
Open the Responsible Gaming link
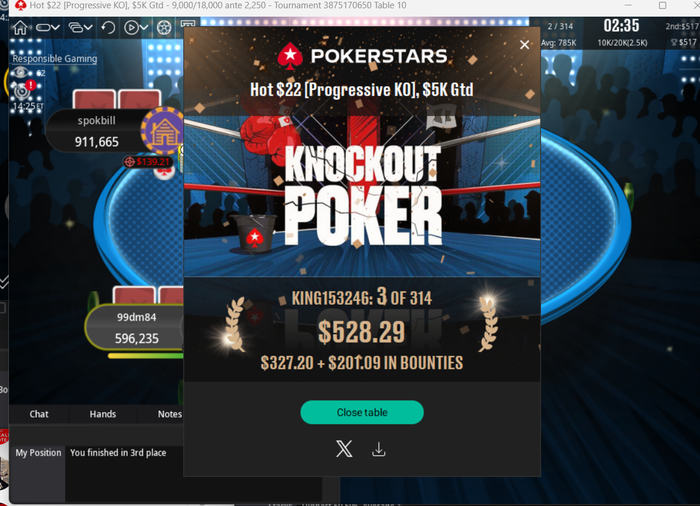(54, 59)
